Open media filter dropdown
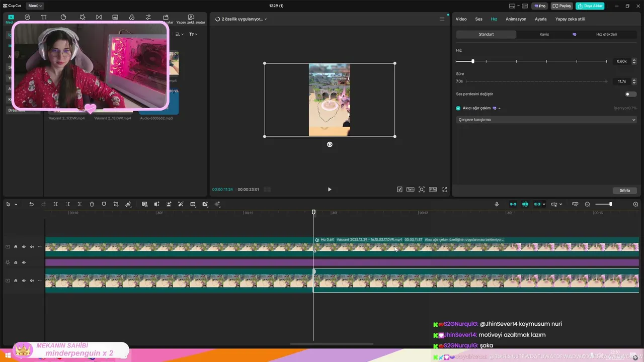This screenshot has height=362, width=644. coord(193,34)
